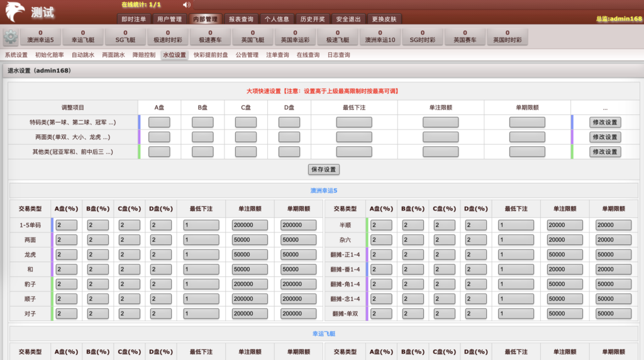Click 修改设置 for the 特码类 row
Viewport: 644px width, 360px height.
tap(605, 123)
